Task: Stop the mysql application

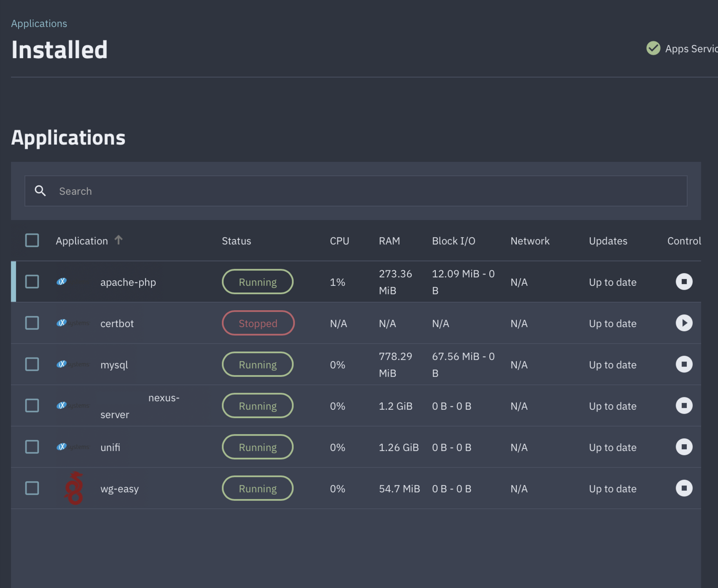Action: (x=684, y=364)
